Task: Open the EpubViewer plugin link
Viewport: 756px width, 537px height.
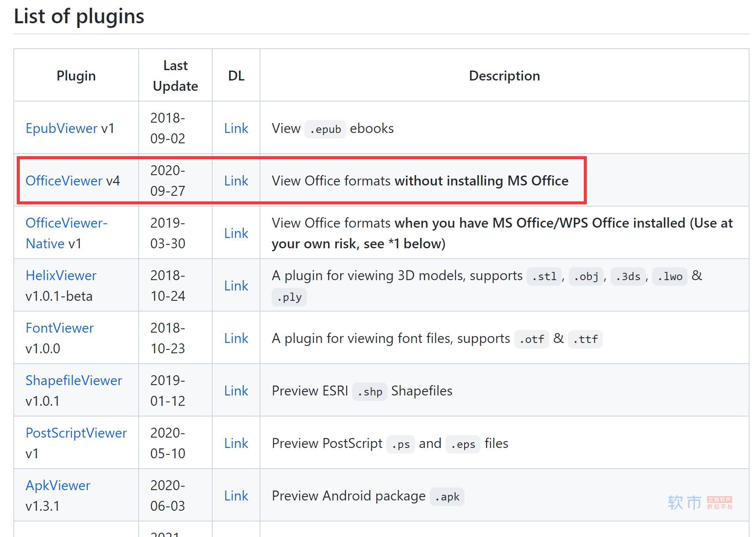Action: (x=62, y=128)
